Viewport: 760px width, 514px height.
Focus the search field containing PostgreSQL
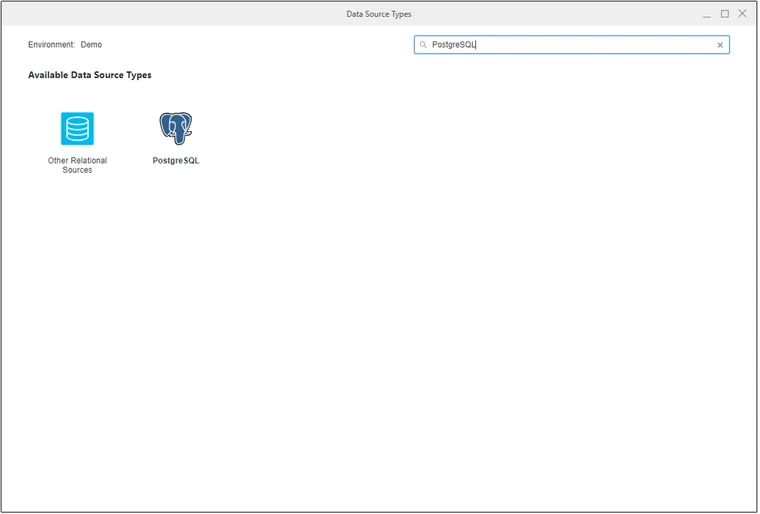[570, 45]
